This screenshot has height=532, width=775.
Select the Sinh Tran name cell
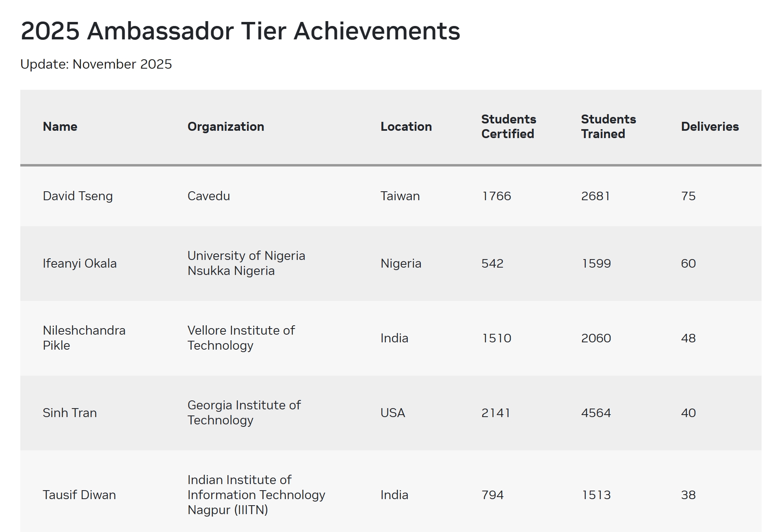pyautogui.click(x=69, y=413)
